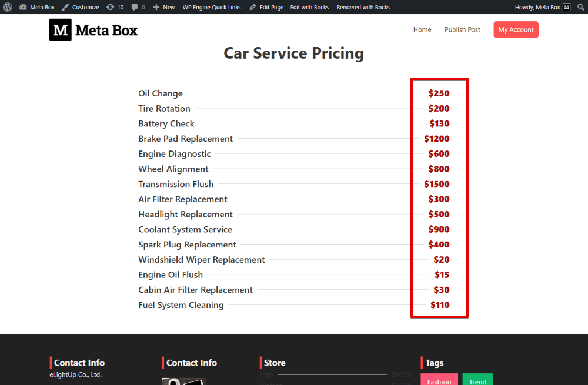Image resolution: width=588 pixels, height=385 pixels.
Task: Click the Oil Change service entry
Action: point(161,93)
